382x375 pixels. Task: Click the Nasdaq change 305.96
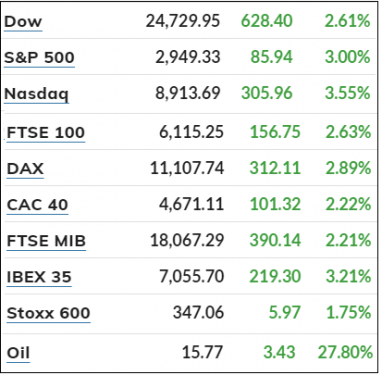coord(267,93)
